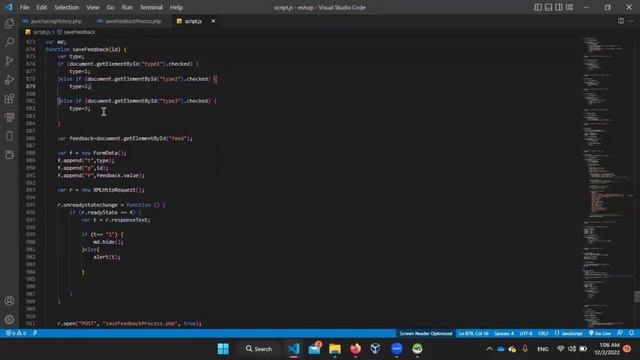The height and width of the screenshot is (360, 640).
Task: Open the Accounts menu in activity bar
Action: click(x=9, y=301)
